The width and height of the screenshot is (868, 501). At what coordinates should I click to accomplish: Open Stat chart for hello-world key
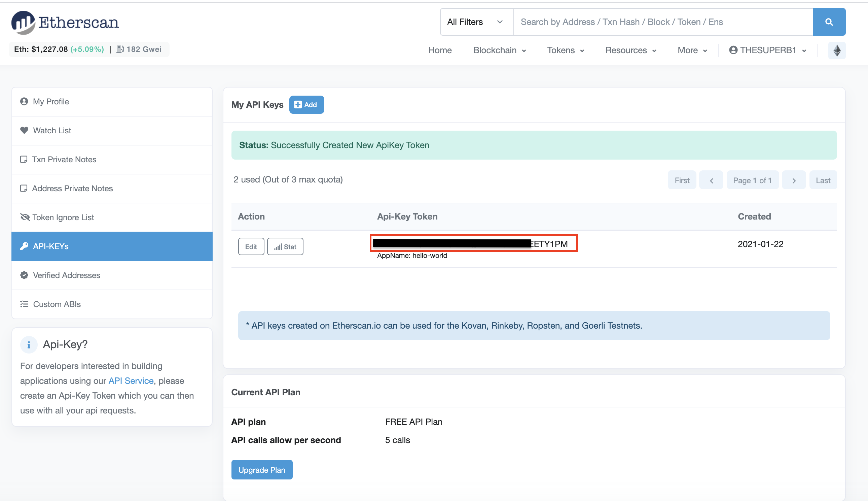pos(285,247)
